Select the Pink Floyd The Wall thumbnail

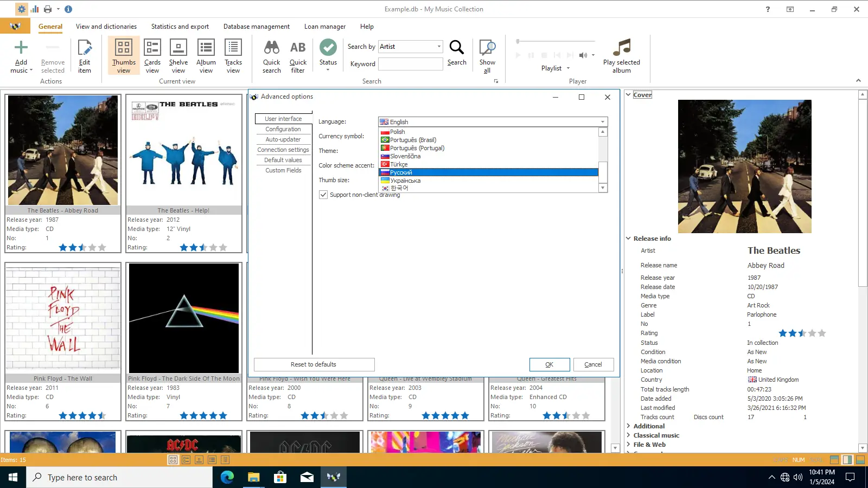(x=63, y=317)
